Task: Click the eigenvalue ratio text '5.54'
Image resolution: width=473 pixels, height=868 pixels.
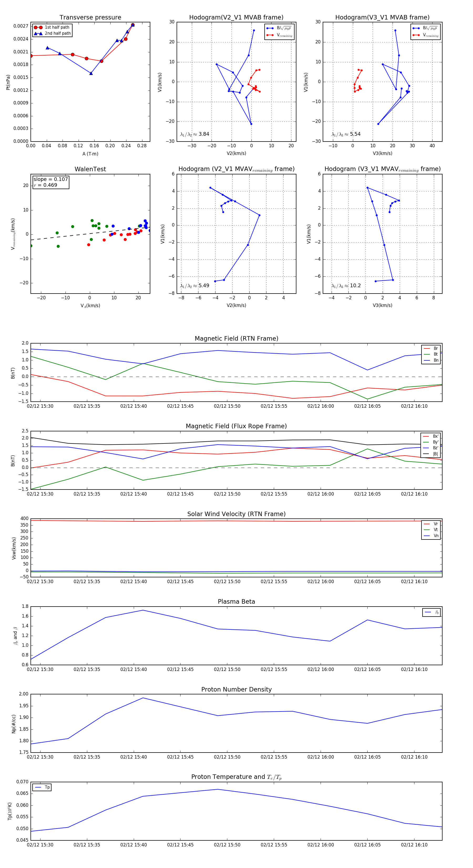Action: click(355, 134)
